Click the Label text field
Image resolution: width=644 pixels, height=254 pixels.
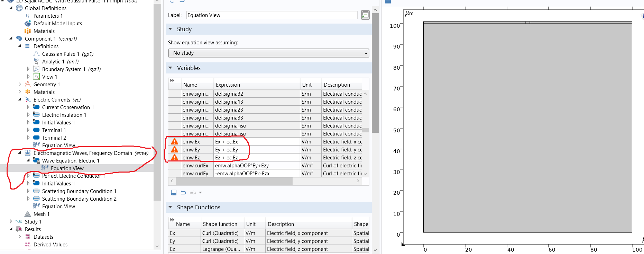[x=272, y=15]
